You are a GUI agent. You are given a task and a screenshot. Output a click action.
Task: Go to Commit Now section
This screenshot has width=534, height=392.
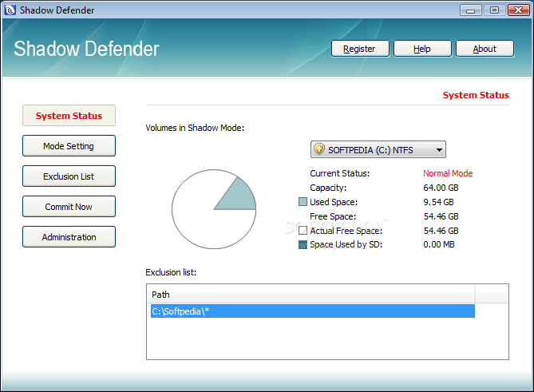point(69,207)
